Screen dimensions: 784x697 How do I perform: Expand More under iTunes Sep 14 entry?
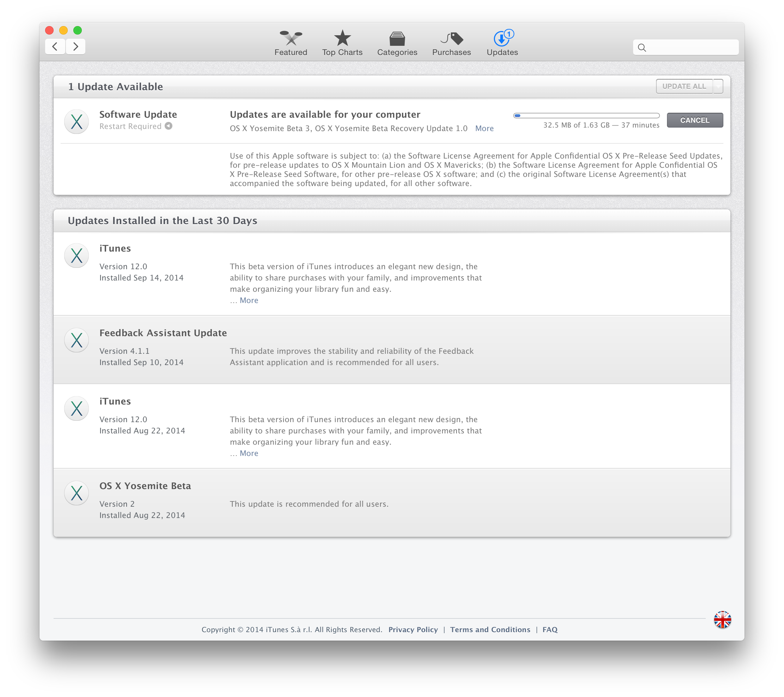(x=249, y=301)
